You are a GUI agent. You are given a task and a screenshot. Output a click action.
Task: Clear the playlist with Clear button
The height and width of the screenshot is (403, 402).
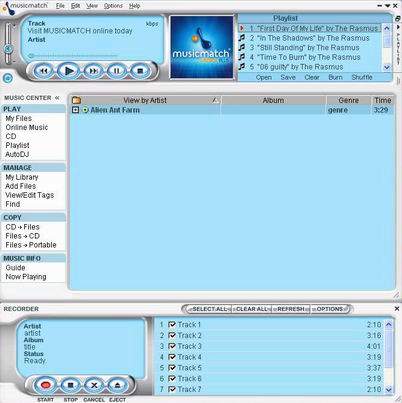tap(312, 77)
